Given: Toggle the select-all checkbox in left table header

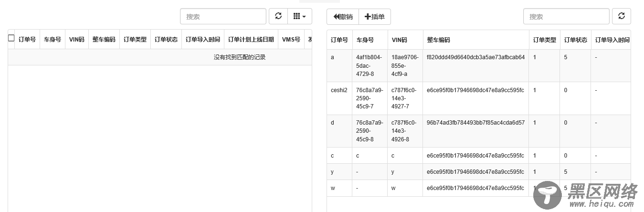Looking at the screenshot, I should click(11, 39).
